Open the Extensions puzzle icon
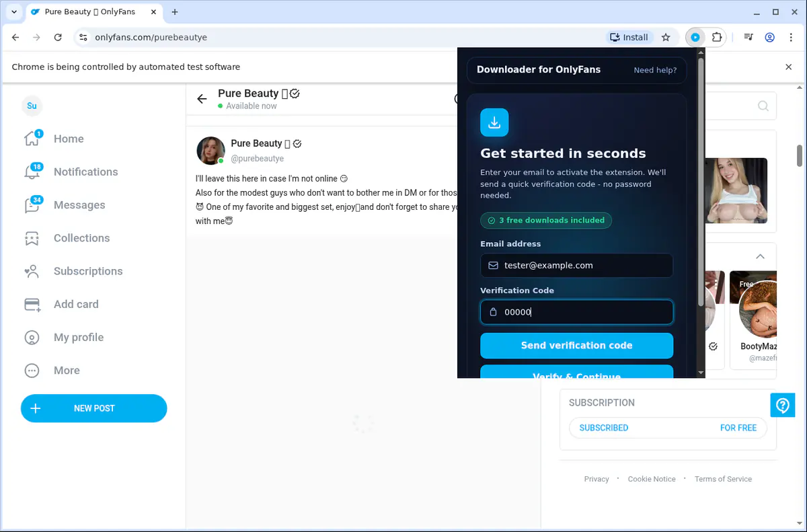The width and height of the screenshot is (807, 532). pos(717,38)
